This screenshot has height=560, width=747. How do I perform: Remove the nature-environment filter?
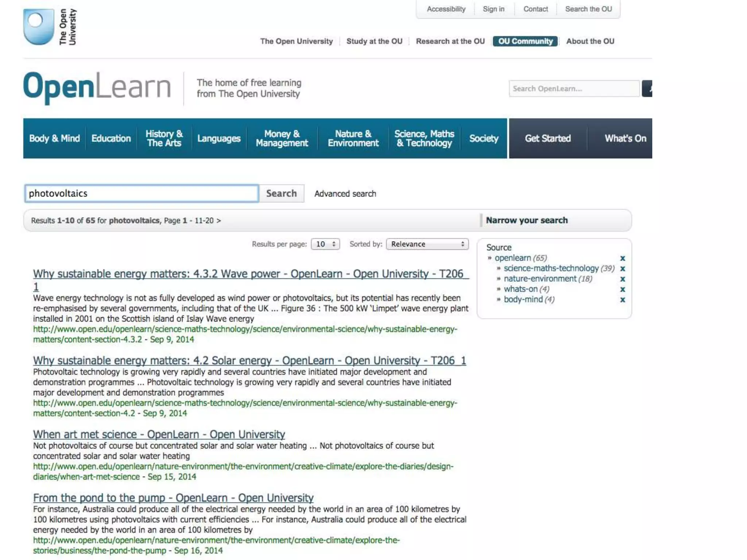pos(623,279)
